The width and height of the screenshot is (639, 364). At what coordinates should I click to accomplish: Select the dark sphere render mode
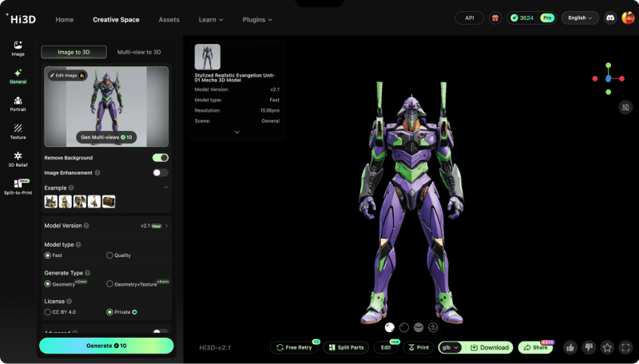(404, 327)
